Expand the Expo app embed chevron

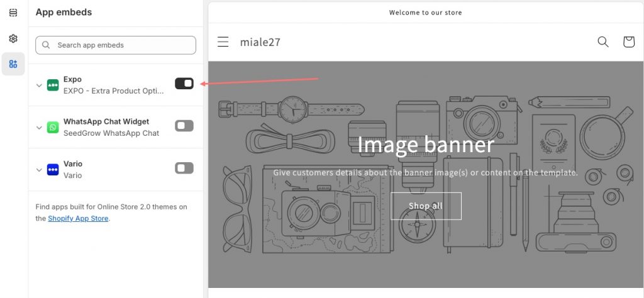point(39,86)
